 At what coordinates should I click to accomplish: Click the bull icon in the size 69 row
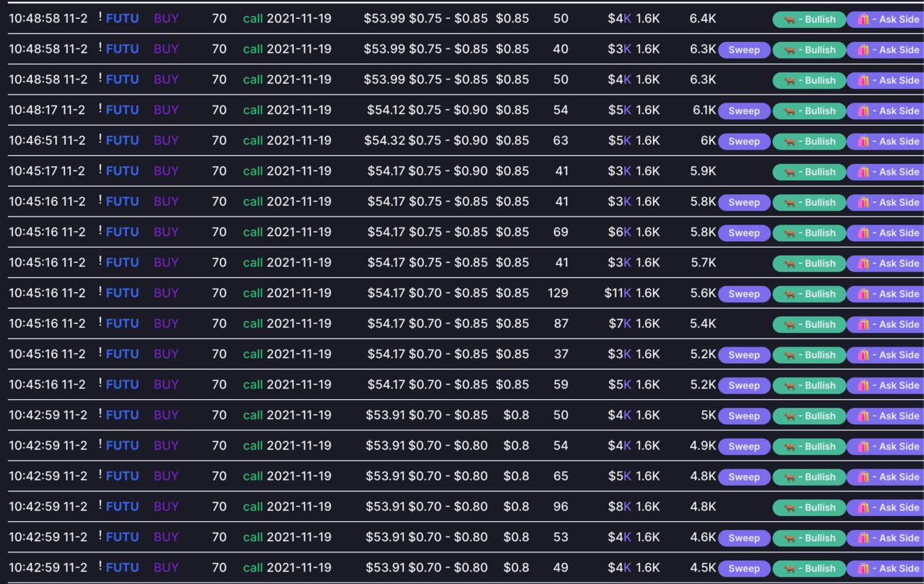tap(790, 233)
